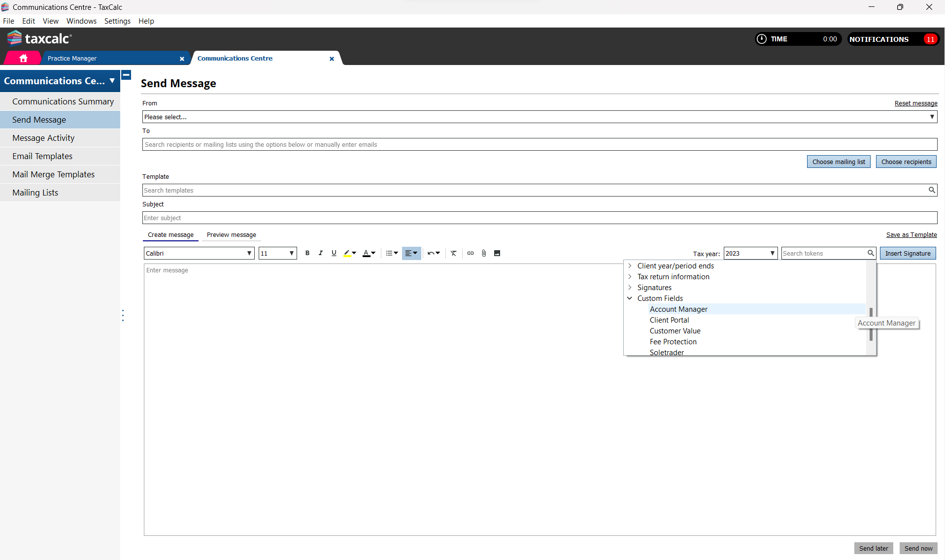This screenshot has width=945, height=560.
Task: Click the insert link icon
Action: pyautogui.click(x=471, y=253)
